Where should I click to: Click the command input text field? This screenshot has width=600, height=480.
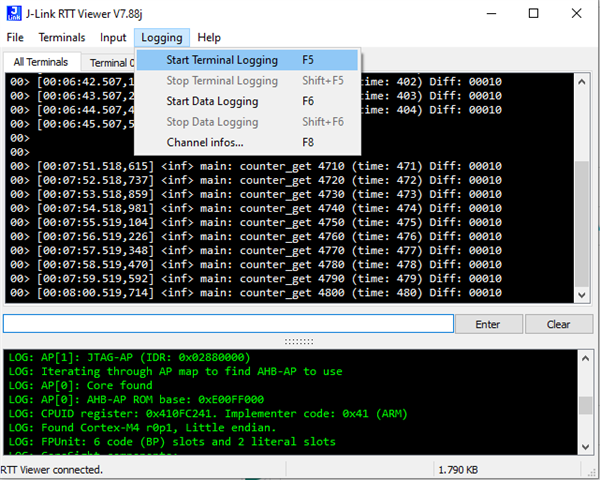pos(228,324)
